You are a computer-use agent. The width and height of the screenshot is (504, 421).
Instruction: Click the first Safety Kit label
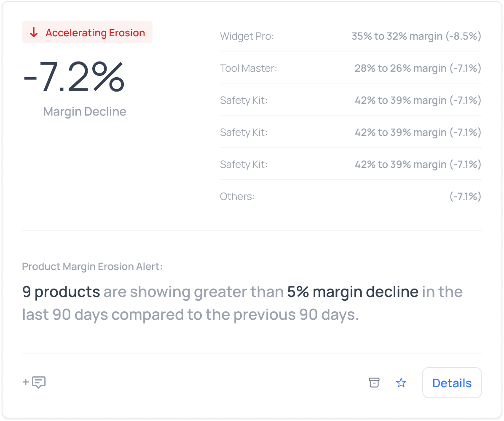[x=244, y=100]
